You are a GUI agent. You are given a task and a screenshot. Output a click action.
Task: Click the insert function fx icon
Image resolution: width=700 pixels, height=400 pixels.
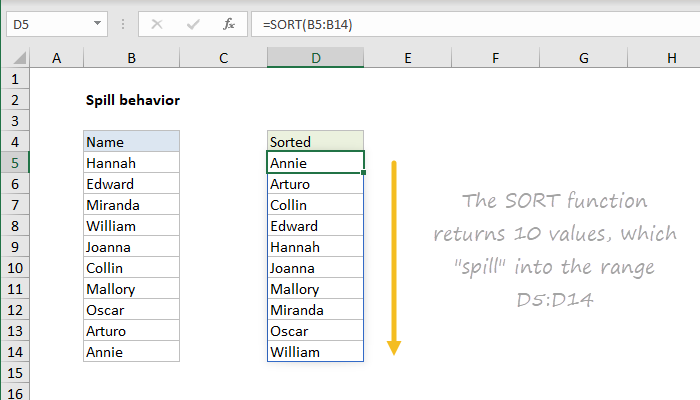tap(229, 22)
